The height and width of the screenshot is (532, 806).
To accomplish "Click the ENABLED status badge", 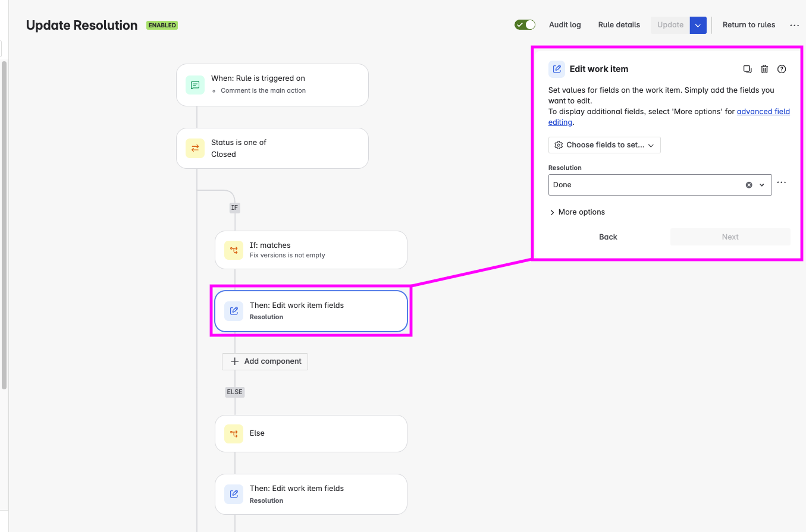I will point(162,26).
